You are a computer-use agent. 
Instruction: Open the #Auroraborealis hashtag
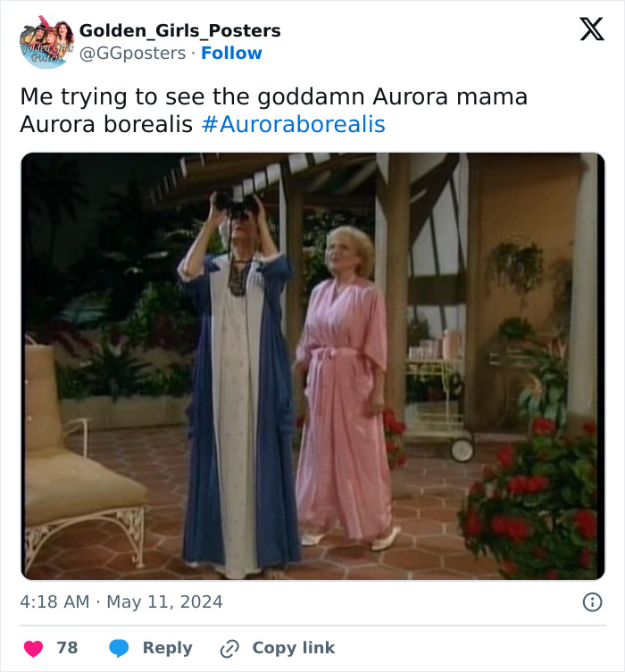point(294,124)
